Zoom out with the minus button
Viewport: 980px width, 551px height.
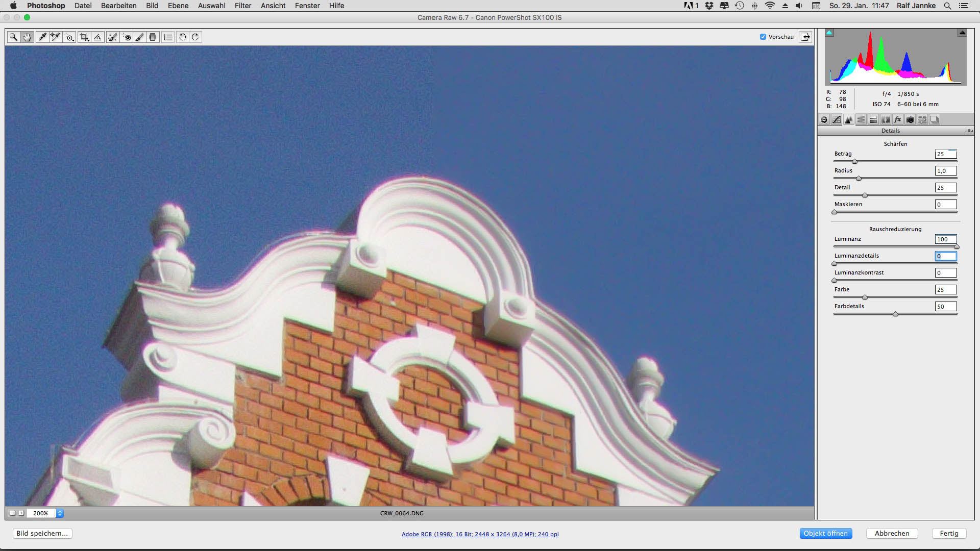point(12,513)
